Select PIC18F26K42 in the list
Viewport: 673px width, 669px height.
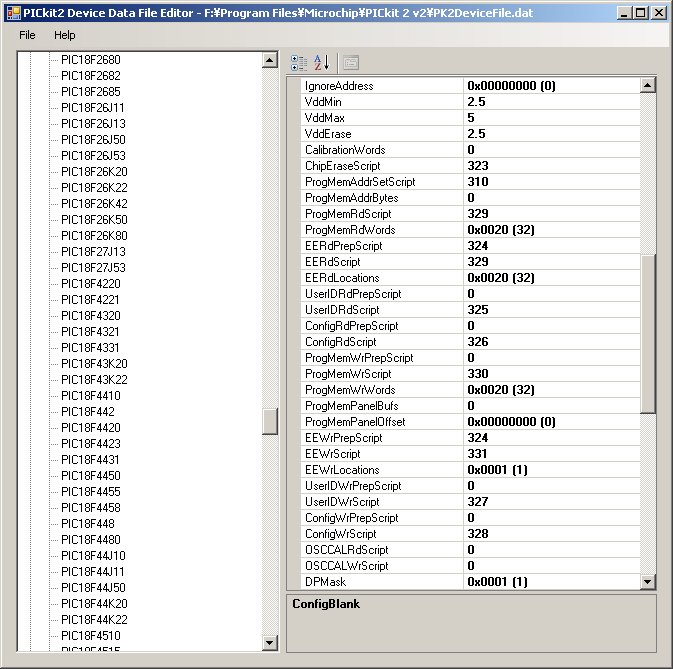tap(94, 203)
